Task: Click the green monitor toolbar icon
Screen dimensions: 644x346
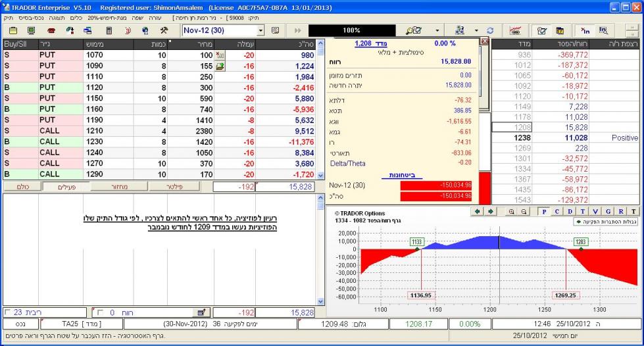Action: (31, 31)
